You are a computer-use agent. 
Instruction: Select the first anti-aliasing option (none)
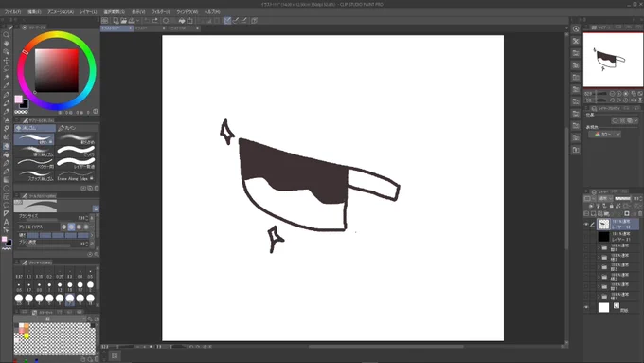click(63, 227)
